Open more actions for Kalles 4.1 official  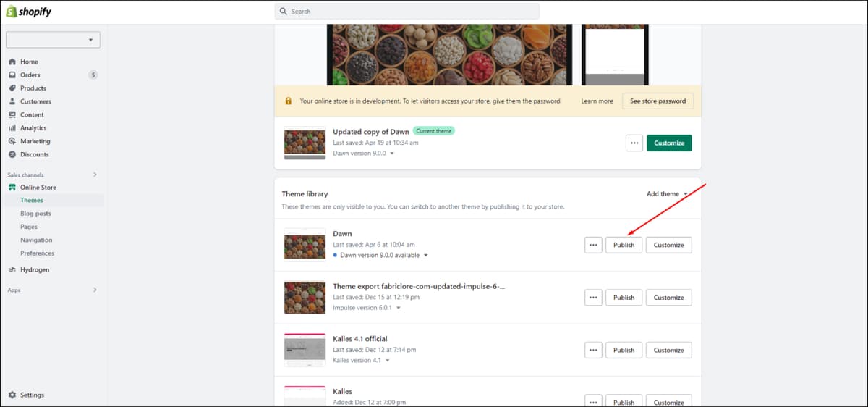pos(593,350)
